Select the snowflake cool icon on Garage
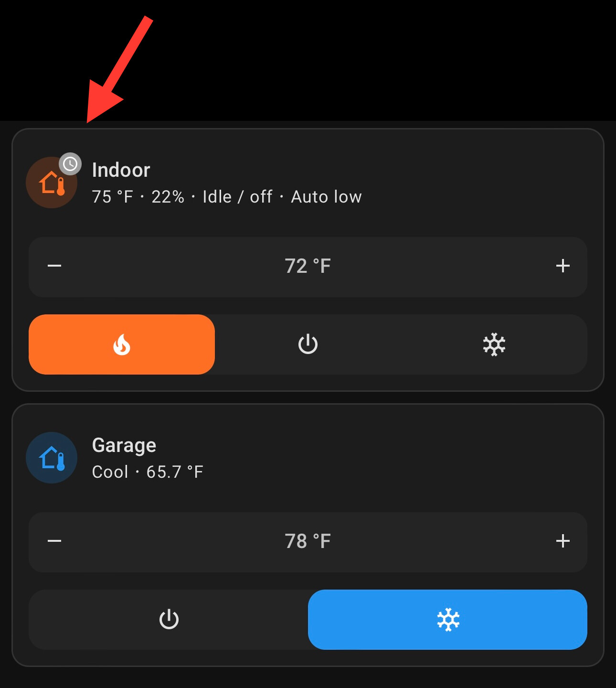This screenshot has height=688, width=616. [447, 620]
